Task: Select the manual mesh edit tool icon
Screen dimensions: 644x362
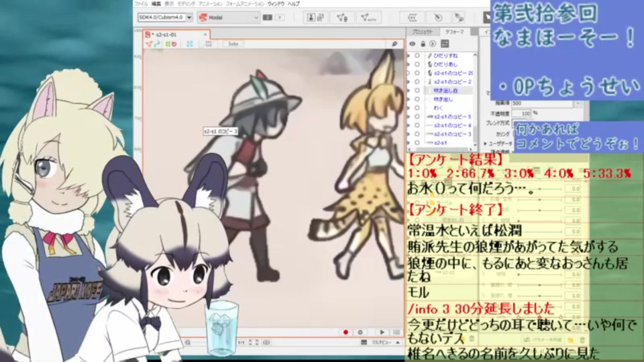Action: tap(342, 17)
